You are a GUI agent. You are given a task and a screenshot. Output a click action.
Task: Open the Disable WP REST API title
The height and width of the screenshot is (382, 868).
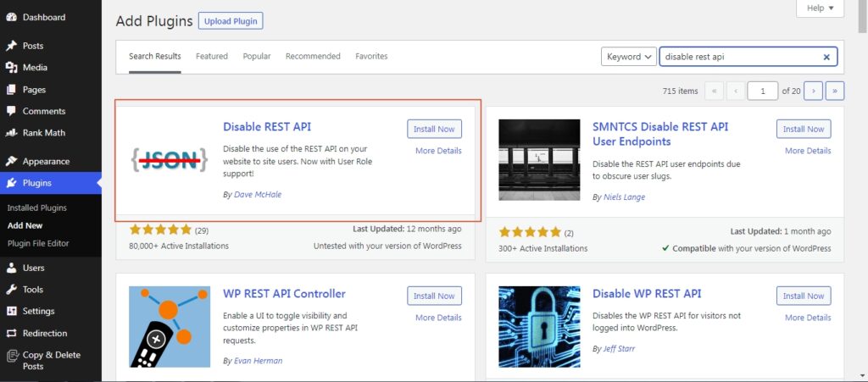coord(647,294)
